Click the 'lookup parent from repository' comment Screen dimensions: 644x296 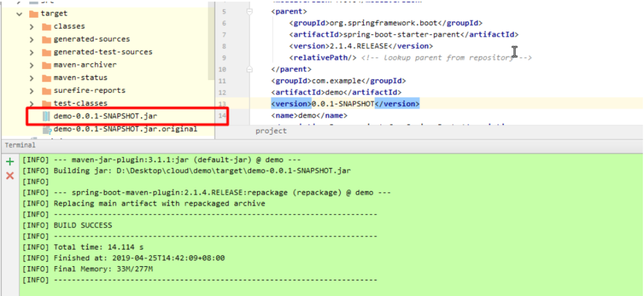click(x=447, y=58)
